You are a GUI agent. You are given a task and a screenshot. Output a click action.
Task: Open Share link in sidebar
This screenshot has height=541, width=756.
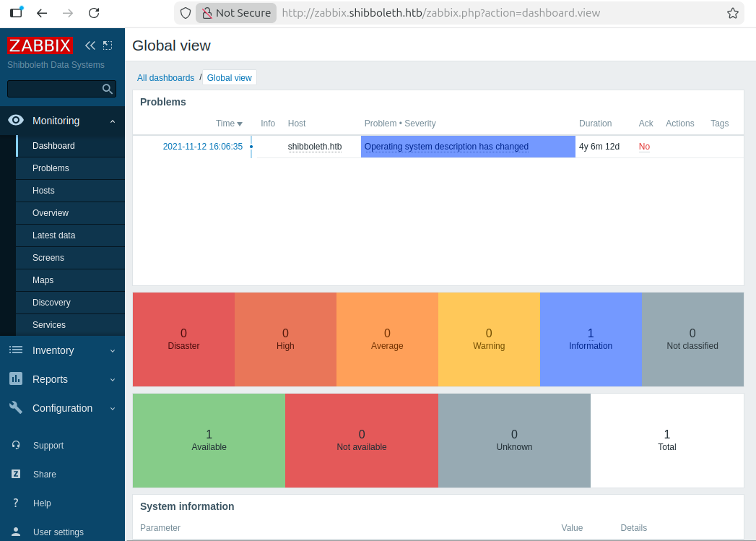44,474
